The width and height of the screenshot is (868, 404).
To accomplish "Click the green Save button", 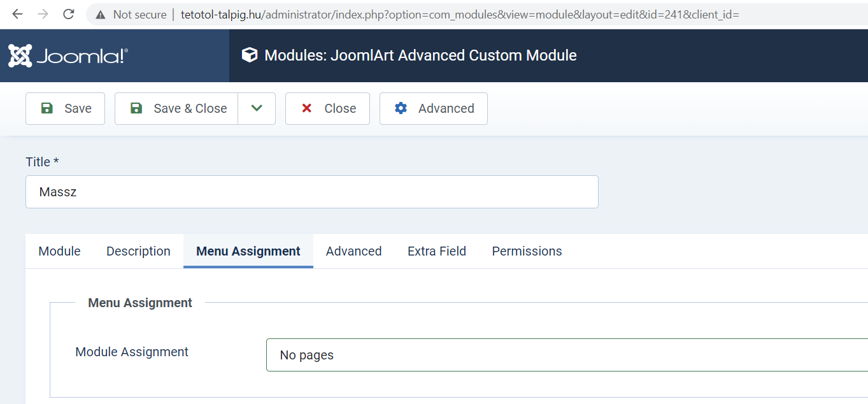I will click(65, 108).
